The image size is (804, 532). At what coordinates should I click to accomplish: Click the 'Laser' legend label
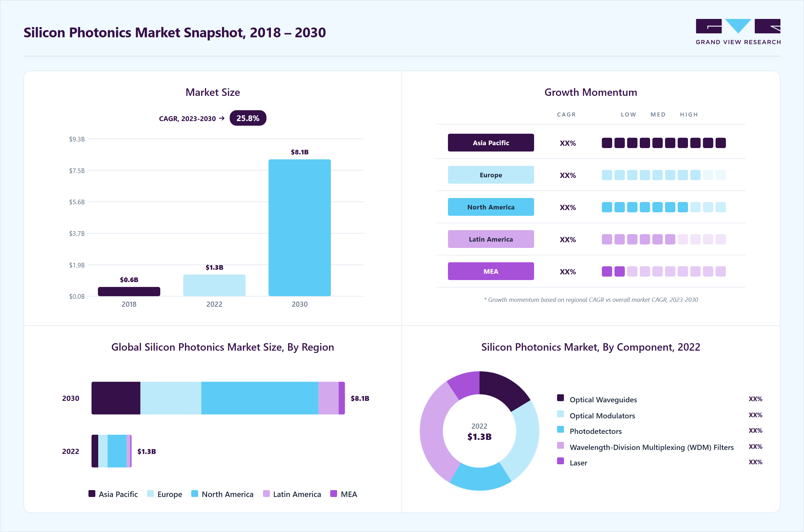(x=578, y=463)
